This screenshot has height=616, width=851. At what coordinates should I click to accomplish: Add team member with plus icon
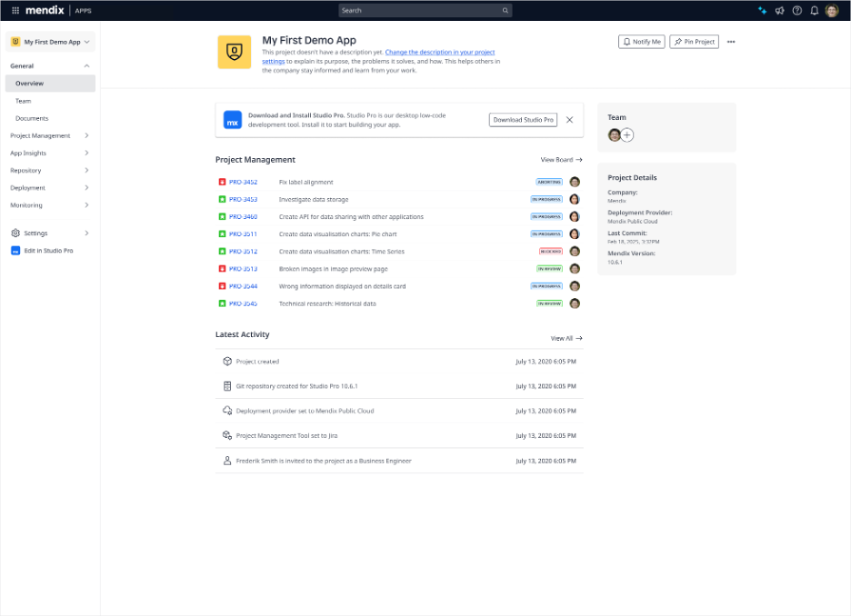tap(627, 134)
